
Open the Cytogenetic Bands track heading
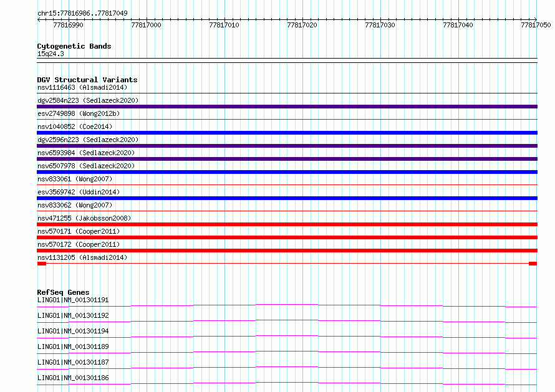pyautogui.click(x=74, y=46)
